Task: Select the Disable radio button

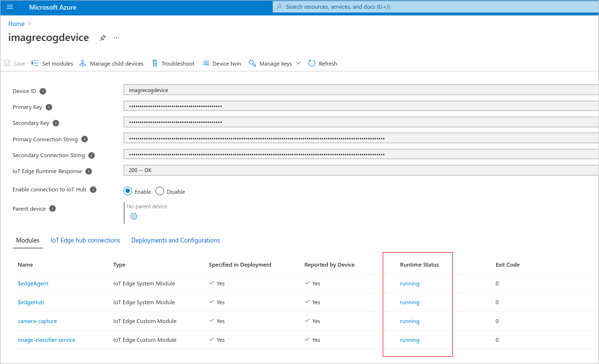Action: (160, 191)
